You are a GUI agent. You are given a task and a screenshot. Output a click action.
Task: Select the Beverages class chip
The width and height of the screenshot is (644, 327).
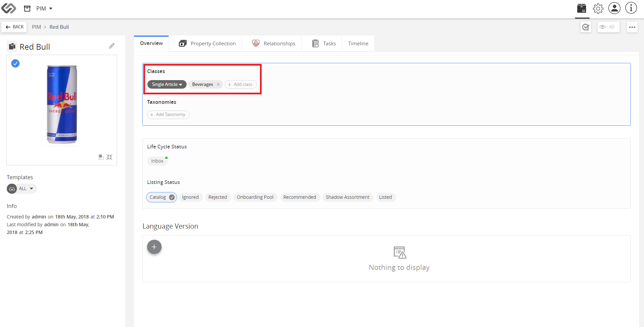click(202, 85)
